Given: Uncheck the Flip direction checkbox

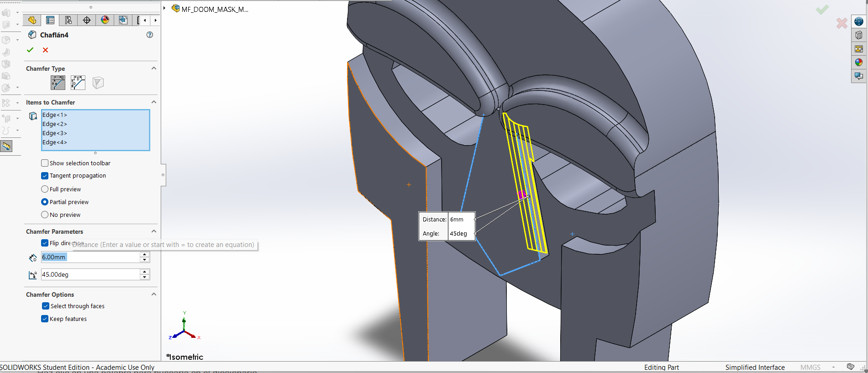Looking at the screenshot, I should [x=45, y=243].
